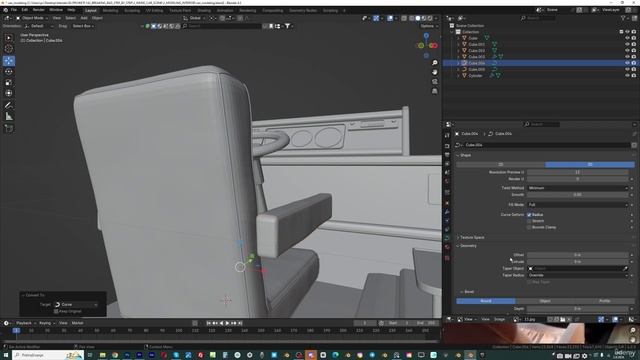Open the outliner filter funnel
This screenshot has width=640, height=360.
pyautogui.click(x=623, y=18)
